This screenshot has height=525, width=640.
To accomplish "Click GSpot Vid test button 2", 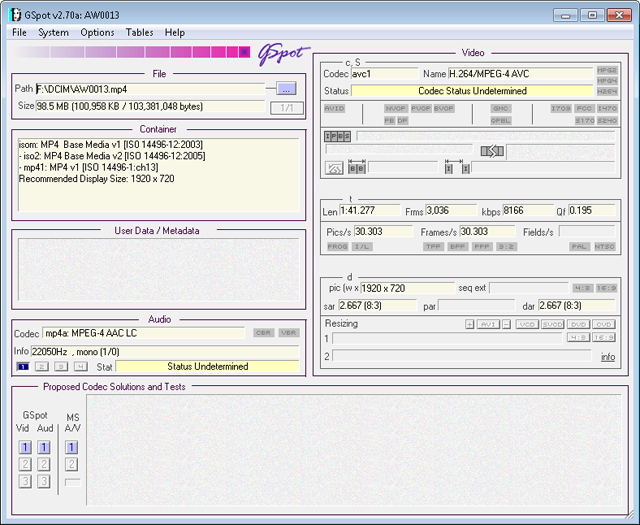I will (x=25, y=464).
